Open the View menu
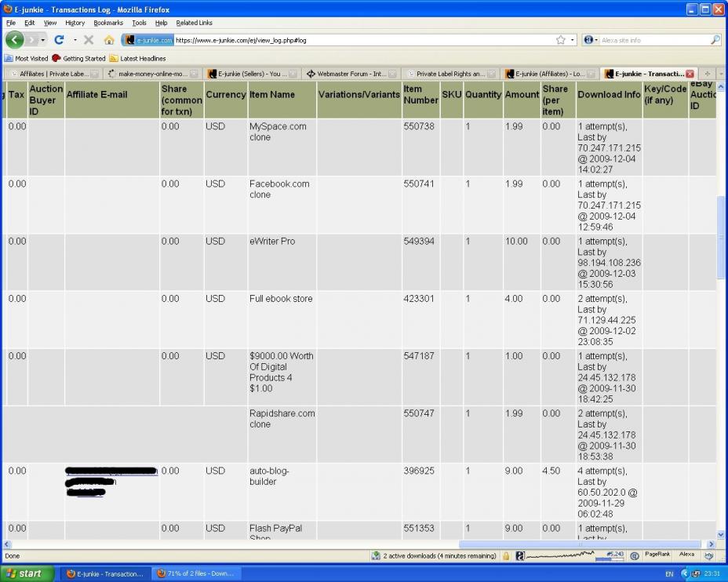728x582 pixels. [x=50, y=23]
